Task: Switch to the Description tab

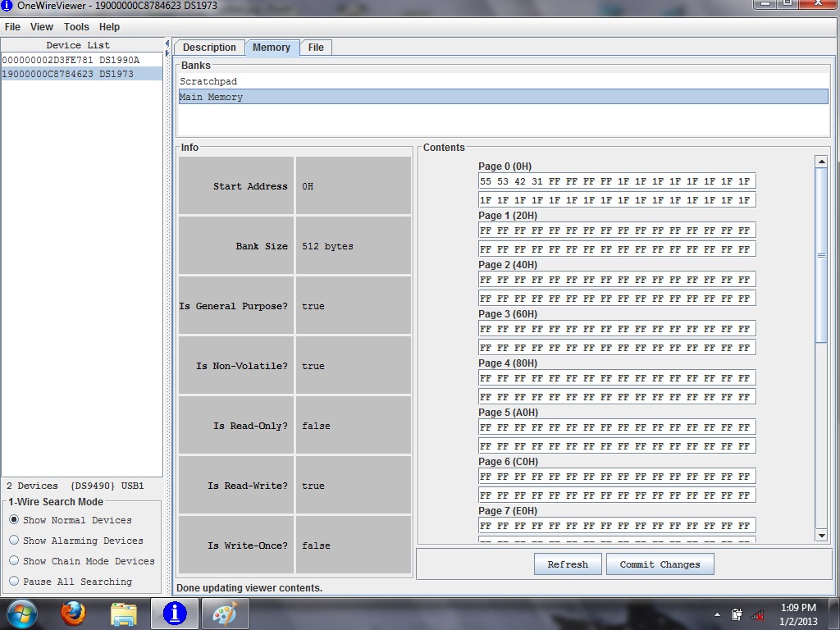Action: (x=209, y=47)
